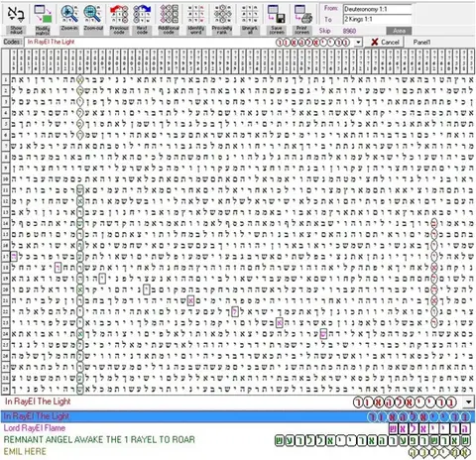Click the row 29 header of the matrix
The height and width of the screenshot is (460, 476).
[6, 389]
